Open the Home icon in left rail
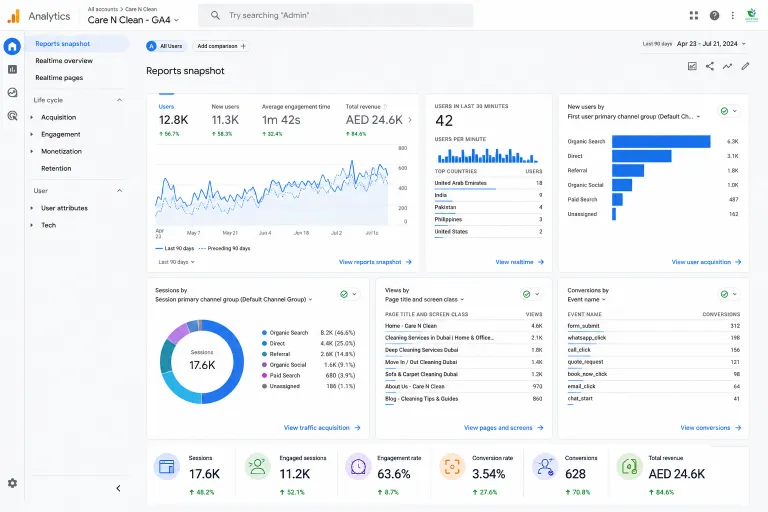This screenshot has width=768, height=512. [x=12, y=47]
